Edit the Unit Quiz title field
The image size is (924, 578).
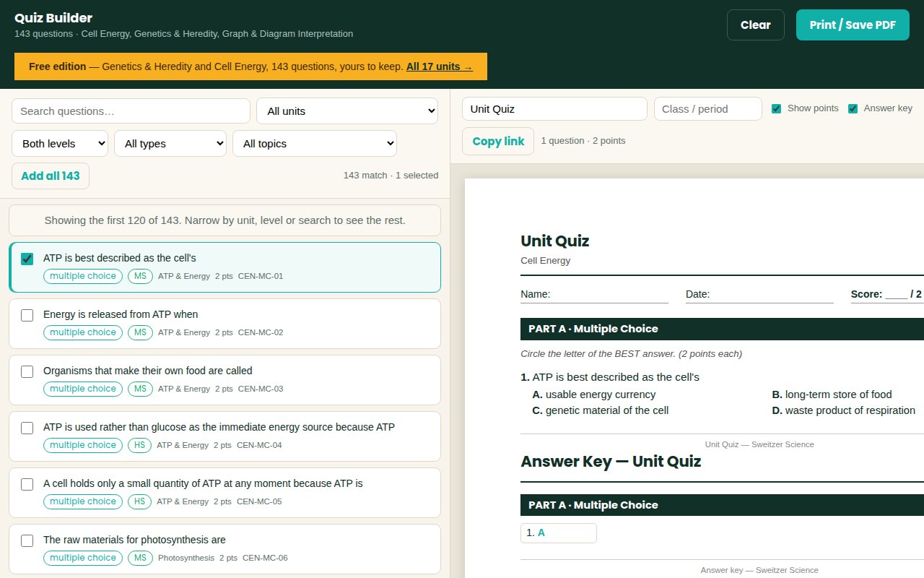pos(554,109)
